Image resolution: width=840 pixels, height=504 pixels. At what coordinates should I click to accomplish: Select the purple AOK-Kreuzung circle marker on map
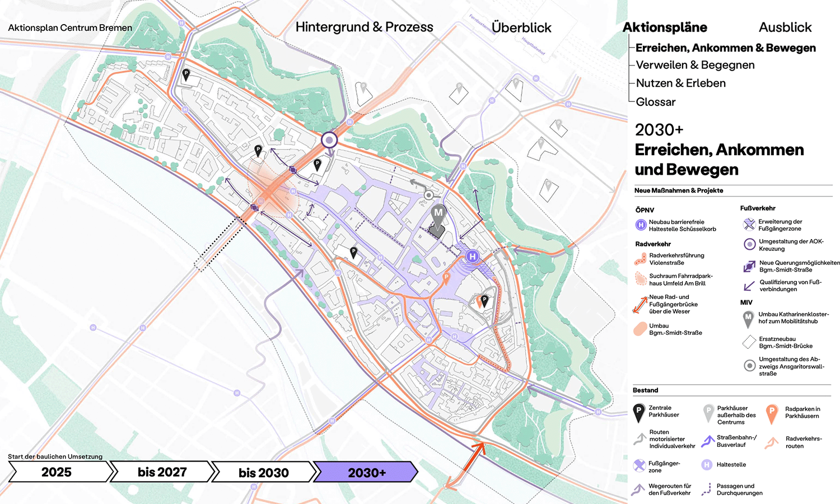(329, 140)
